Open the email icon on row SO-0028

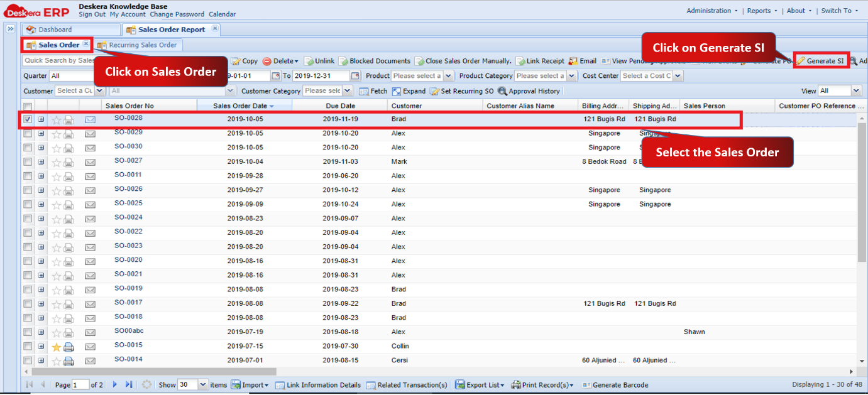pos(90,119)
